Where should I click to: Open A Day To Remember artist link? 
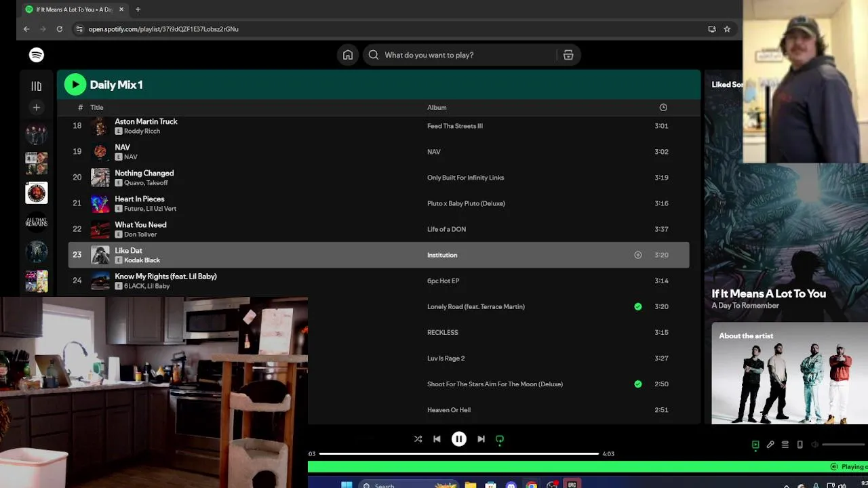[x=745, y=306]
